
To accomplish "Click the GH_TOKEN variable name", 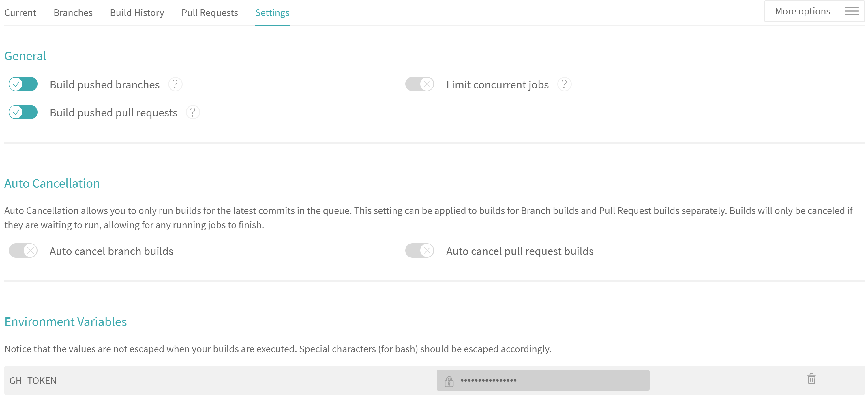I will (x=33, y=381).
